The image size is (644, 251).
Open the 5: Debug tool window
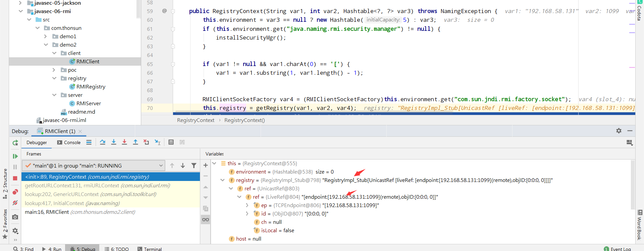pyautogui.click(x=83, y=249)
